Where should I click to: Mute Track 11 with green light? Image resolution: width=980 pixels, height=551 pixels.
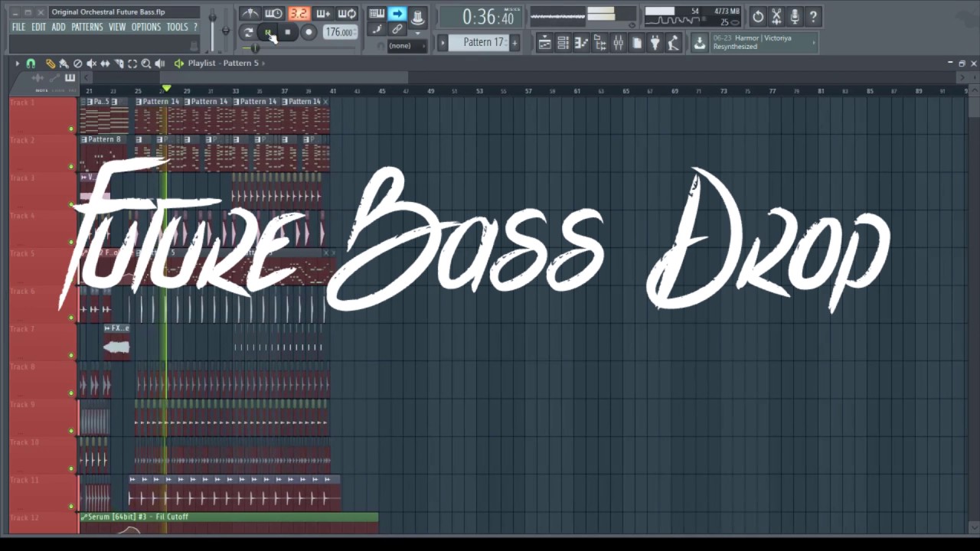pos(71,506)
